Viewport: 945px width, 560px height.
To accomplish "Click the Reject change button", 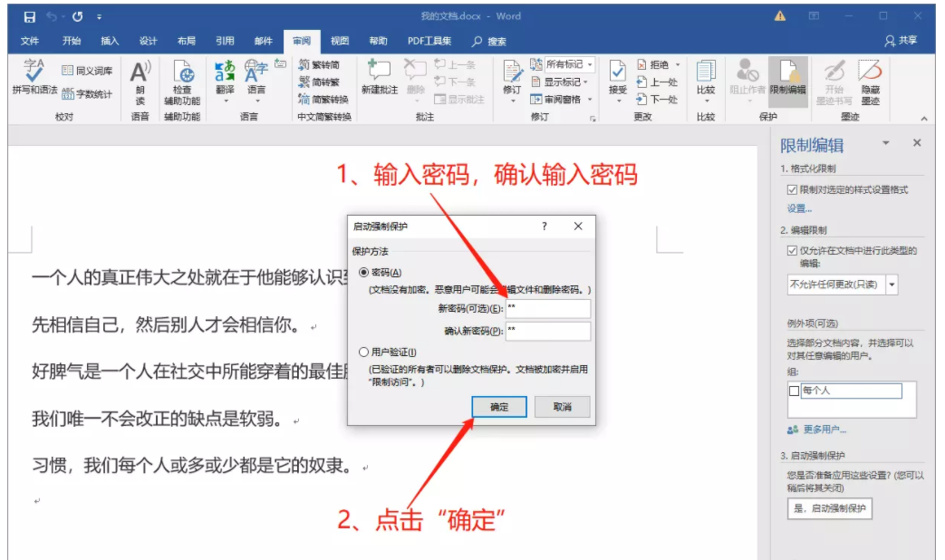I will (653, 64).
